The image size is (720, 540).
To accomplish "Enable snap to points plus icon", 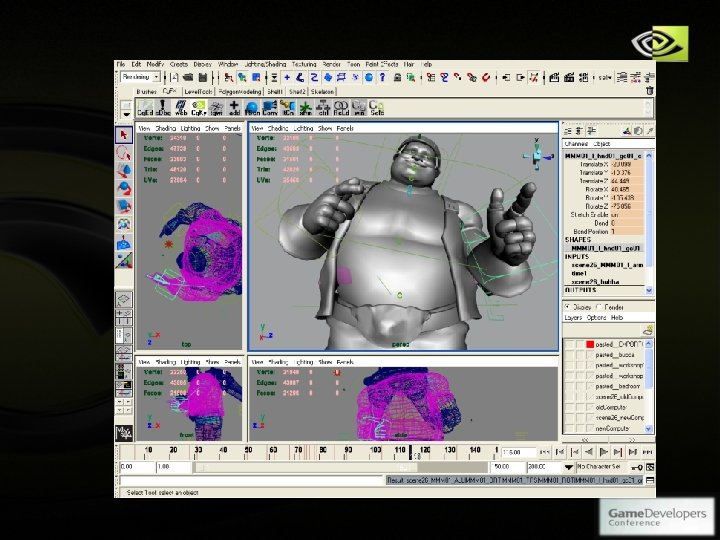I will tap(287, 77).
